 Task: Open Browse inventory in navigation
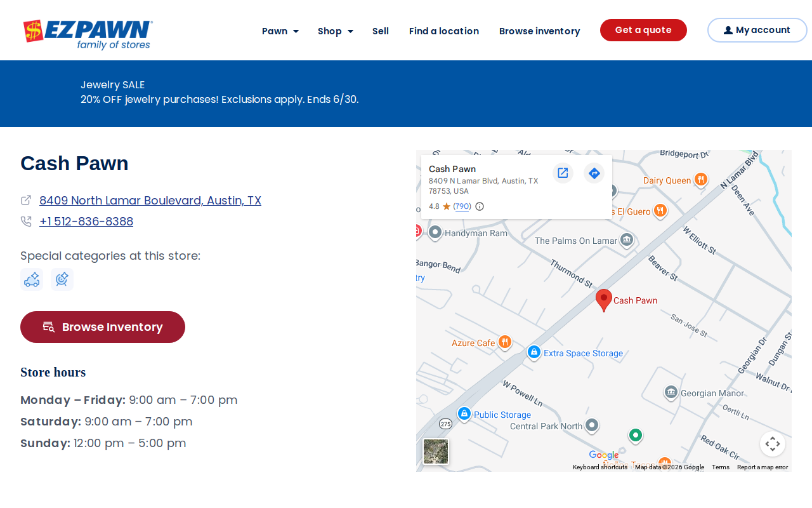[539, 31]
